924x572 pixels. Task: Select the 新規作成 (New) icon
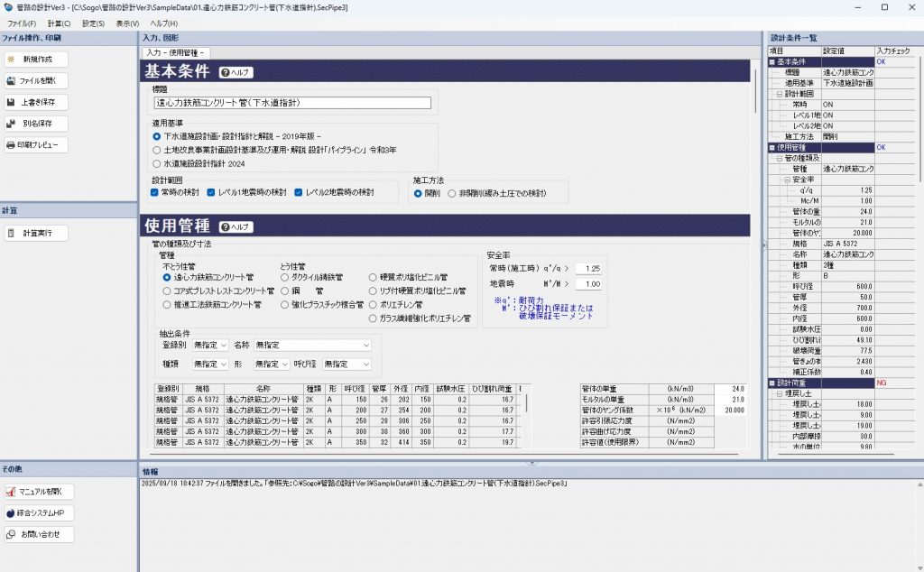(x=40, y=59)
